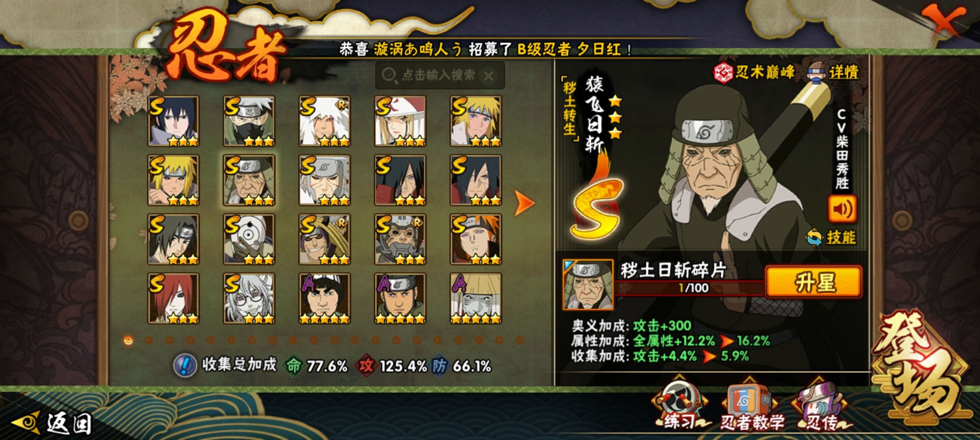Viewport: 980px width, 440px height.
Task: Click the 点击输入搜索 search field
Action: [440, 75]
